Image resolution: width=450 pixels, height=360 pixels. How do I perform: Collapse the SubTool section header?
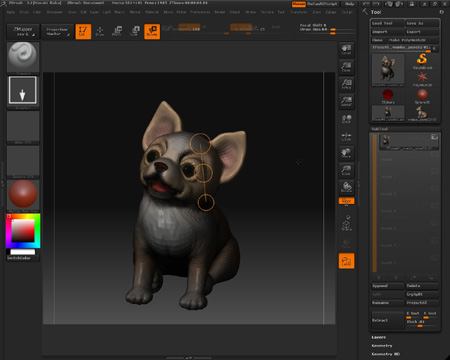tap(380, 129)
